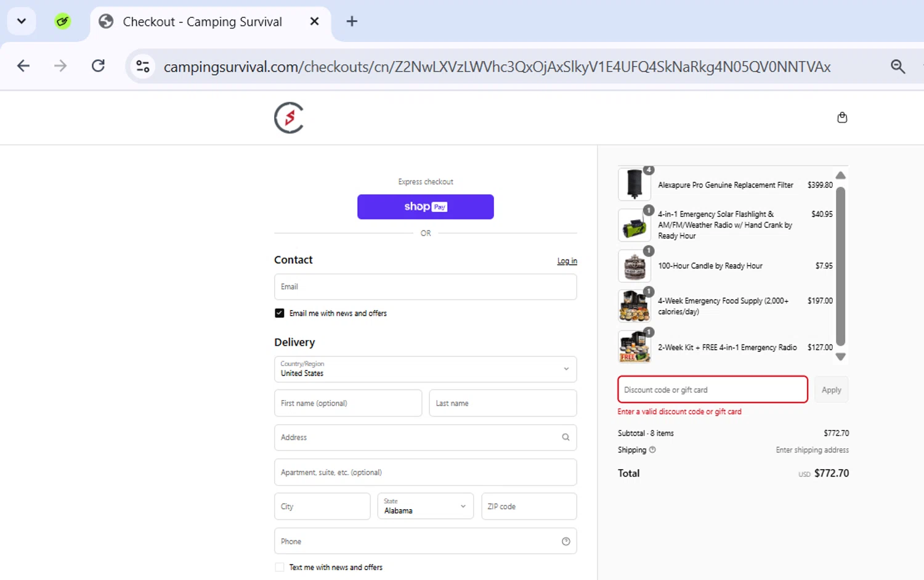Click the Shipping info help icon
The height and width of the screenshot is (580, 924).
(652, 450)
